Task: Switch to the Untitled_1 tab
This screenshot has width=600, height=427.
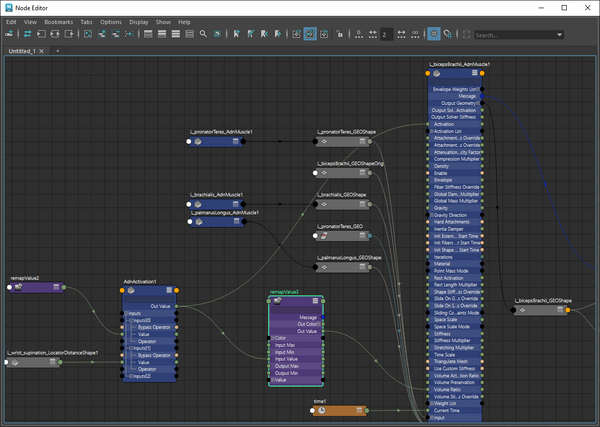Action: click(23, 50)
